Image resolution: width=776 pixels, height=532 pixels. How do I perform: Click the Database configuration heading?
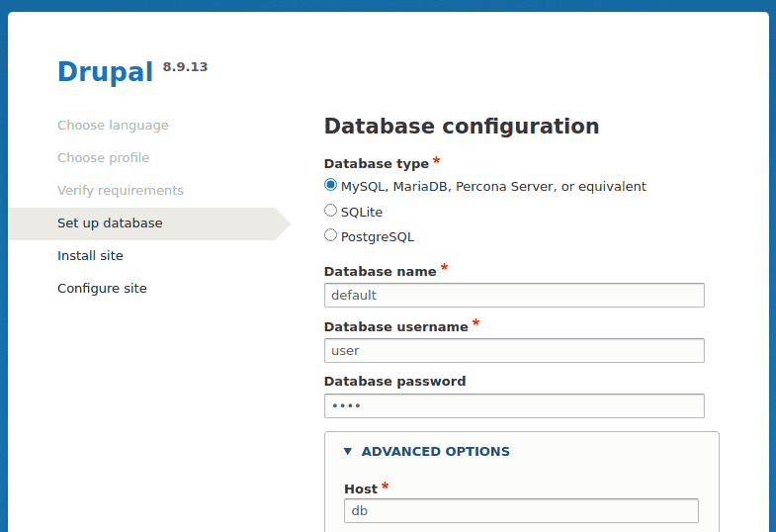[x=462, y=127]
